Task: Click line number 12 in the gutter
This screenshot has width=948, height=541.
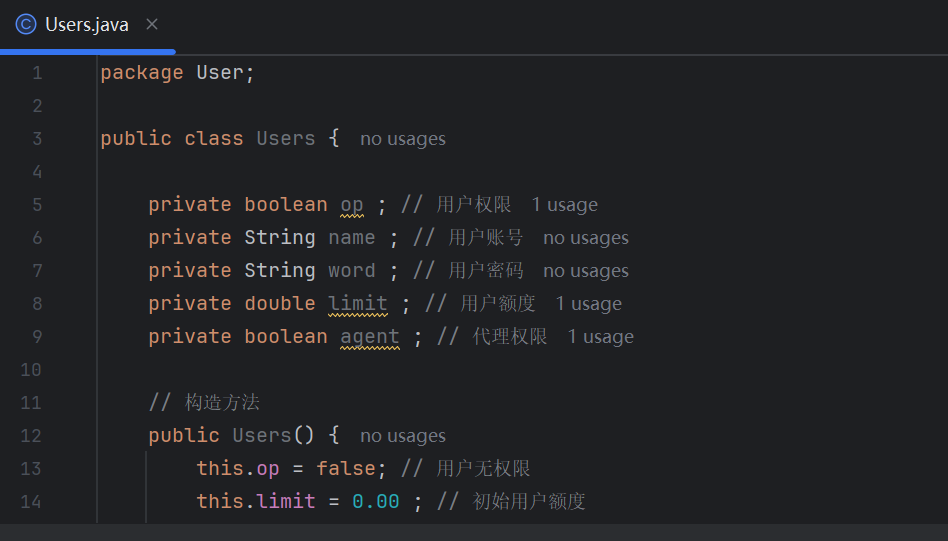Action: click(x=31, y=436)
